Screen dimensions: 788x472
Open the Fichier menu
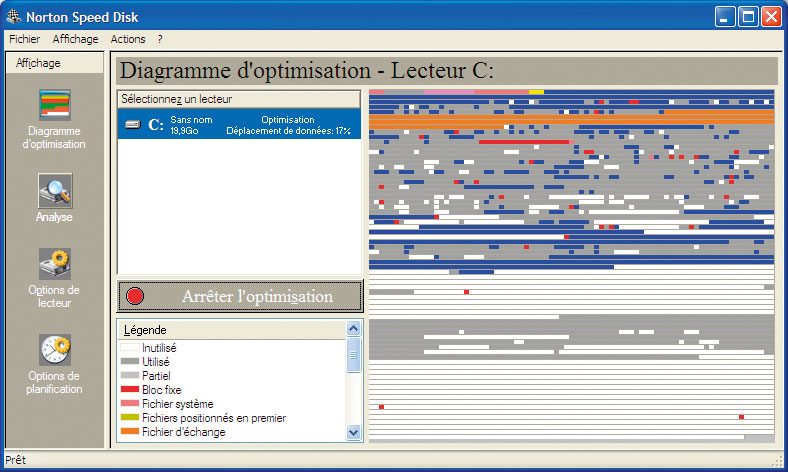24,39
